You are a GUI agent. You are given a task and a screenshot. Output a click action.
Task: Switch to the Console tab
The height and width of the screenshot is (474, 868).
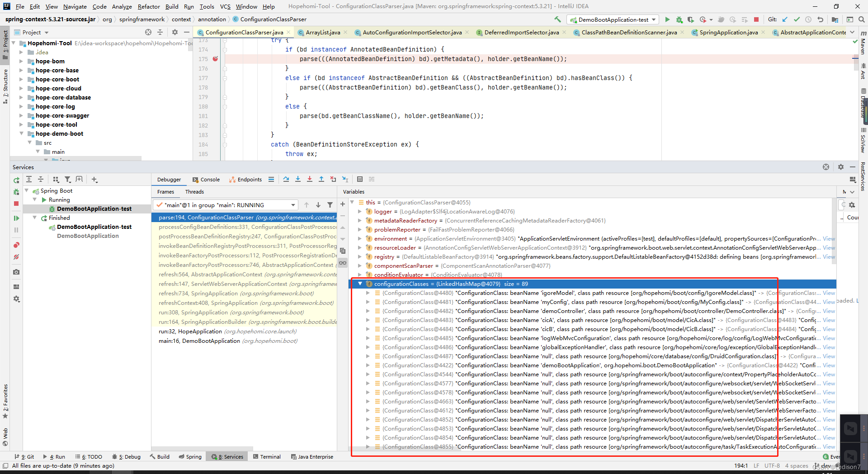point(206,180)
